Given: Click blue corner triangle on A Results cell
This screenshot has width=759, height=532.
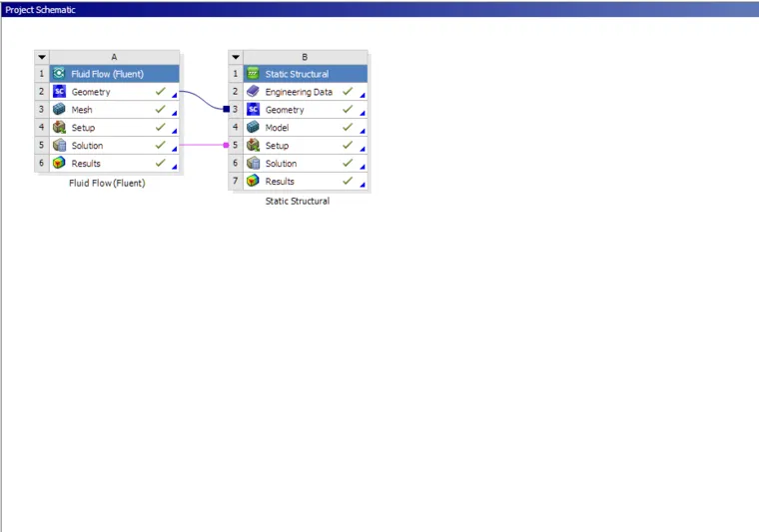Looking at the screenshot, I should pyautogui.click(x=175, y=167).
